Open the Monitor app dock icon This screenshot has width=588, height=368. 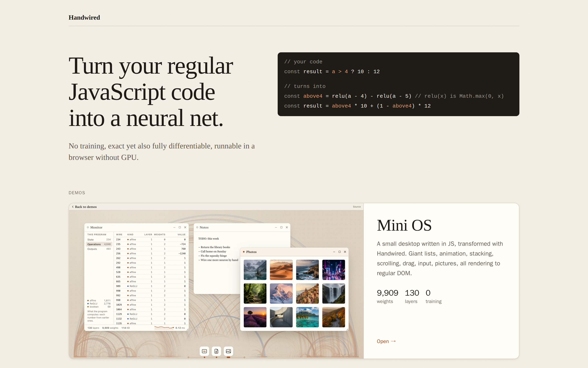(x=204, y=351)
